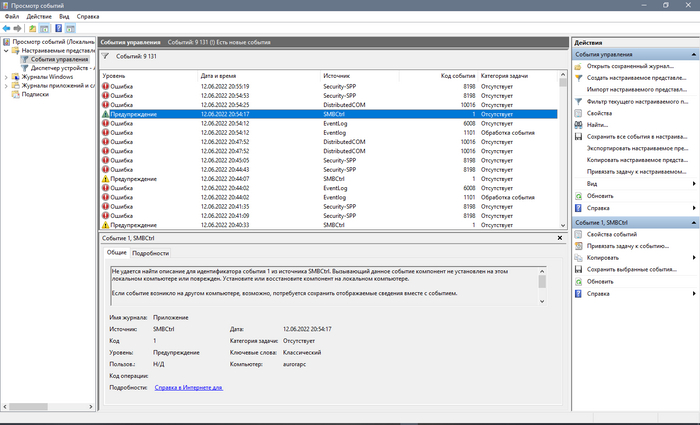
Task: Open the 'Вид' submenu in Actions pane
Action: 592,184
